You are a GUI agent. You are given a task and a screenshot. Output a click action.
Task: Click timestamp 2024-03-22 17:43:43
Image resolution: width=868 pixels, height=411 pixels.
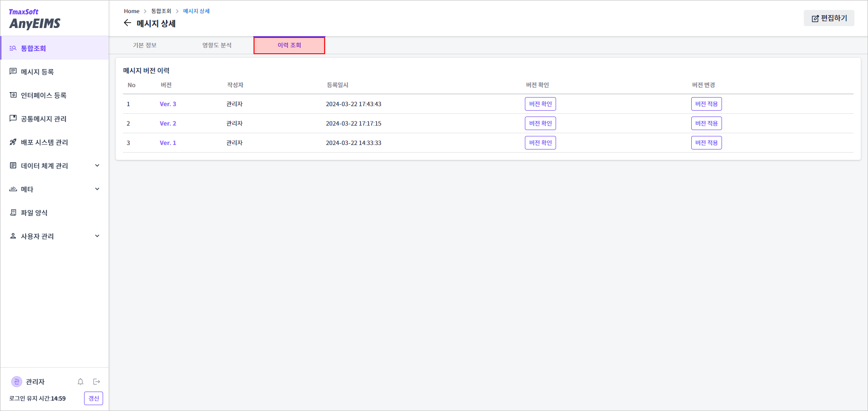(x=354, y=104)
